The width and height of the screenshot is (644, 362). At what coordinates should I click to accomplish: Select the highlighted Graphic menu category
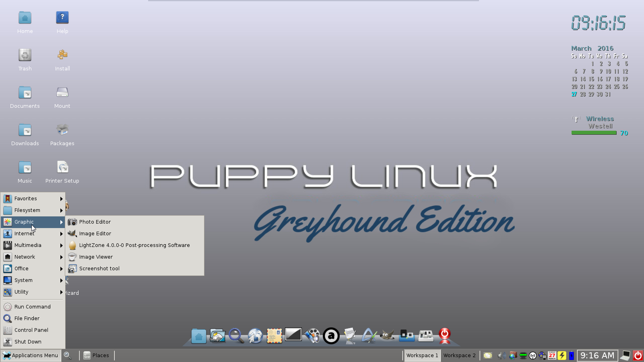pyautogui.click(x=33, y=222)
